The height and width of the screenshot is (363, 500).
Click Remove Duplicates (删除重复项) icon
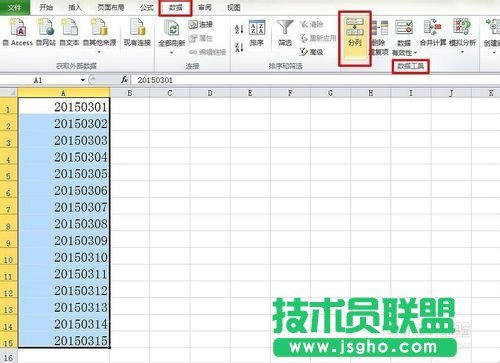click(x=380, y=37)
